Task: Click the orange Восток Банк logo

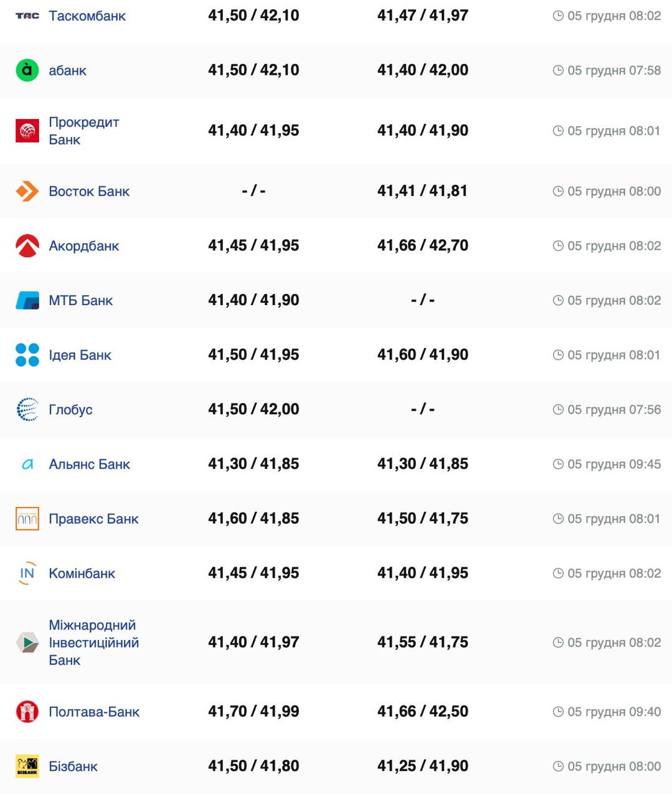Action: (x=27, y=191)
